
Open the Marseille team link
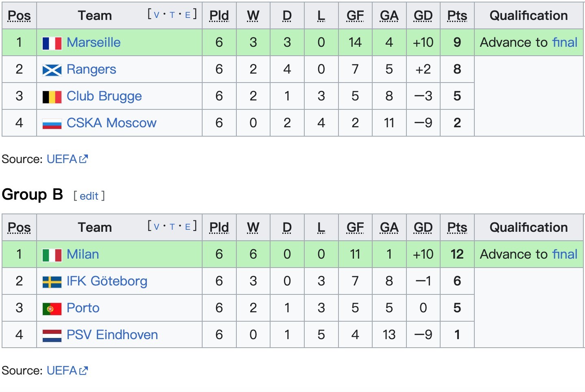(94, 42)
